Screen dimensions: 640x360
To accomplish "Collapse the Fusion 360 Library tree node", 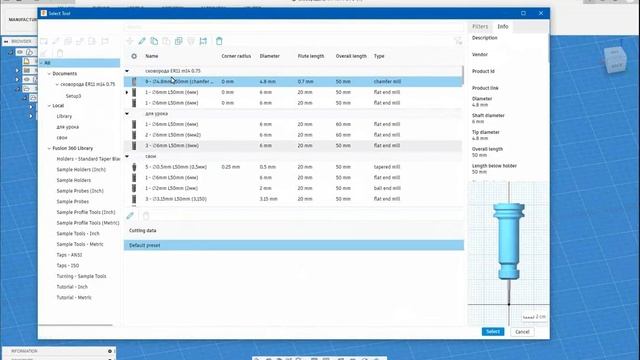I will click(x=49, y=148).
